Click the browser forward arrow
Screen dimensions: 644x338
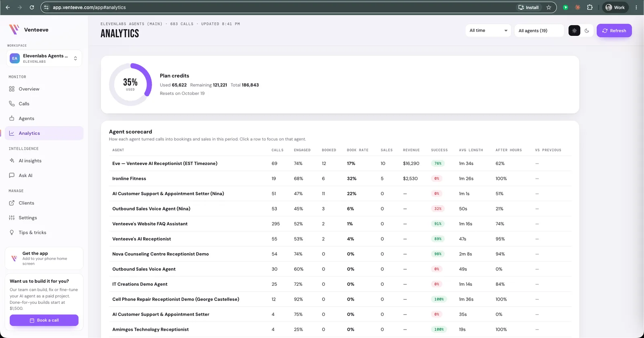pos(20,7)
